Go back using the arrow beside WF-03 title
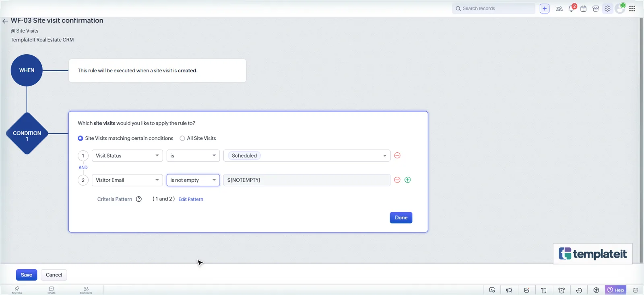Screen dimensions: 644x295 pyautogui.click(x=5, y=21)
